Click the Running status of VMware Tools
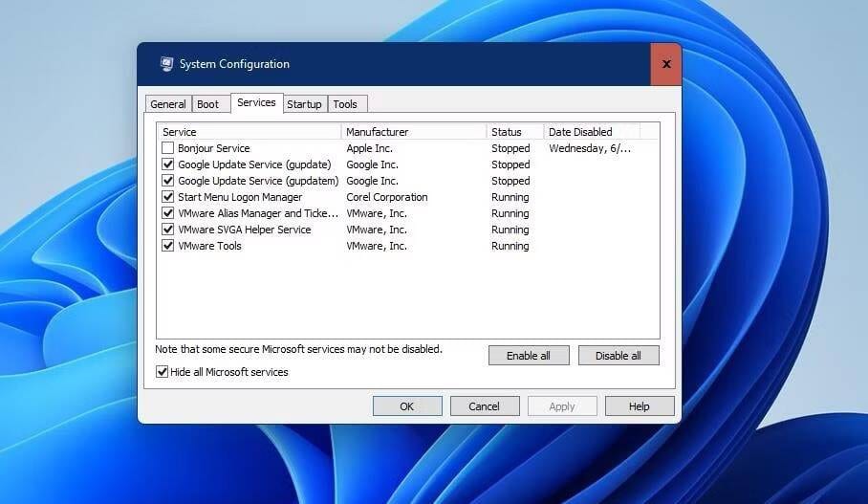The height and width of the screenshot is (504, 868). pos(510,246)
